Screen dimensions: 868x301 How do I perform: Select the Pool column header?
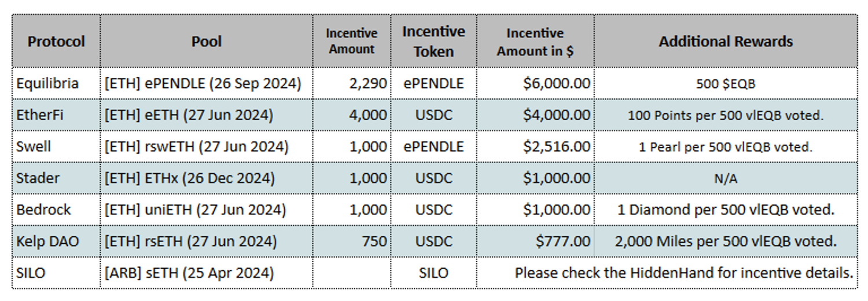[x=207, y=42]
